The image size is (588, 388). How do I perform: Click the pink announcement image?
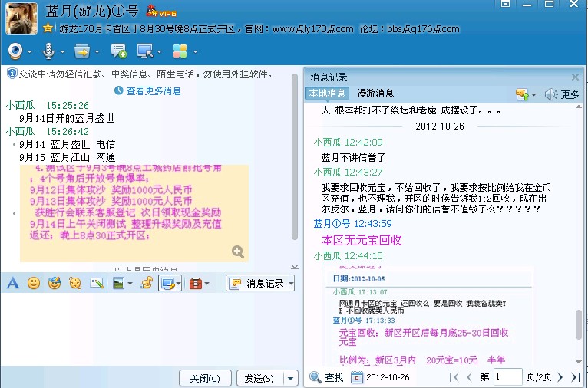[134, 213]
